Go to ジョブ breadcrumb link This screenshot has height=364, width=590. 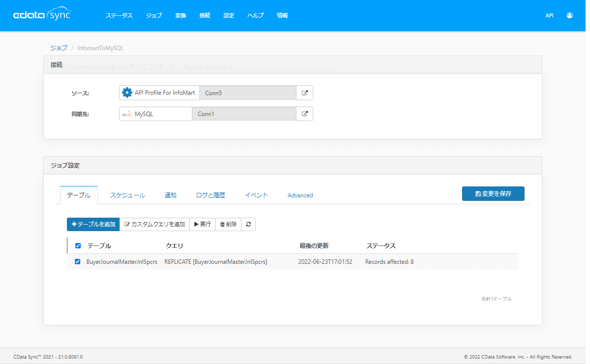(x=59, y=48)
